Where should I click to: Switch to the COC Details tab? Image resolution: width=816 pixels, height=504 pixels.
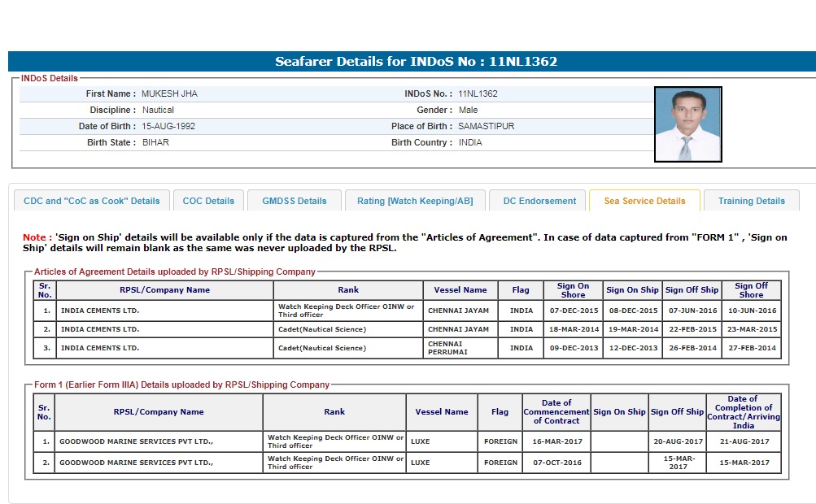click(x=208, y=201)
